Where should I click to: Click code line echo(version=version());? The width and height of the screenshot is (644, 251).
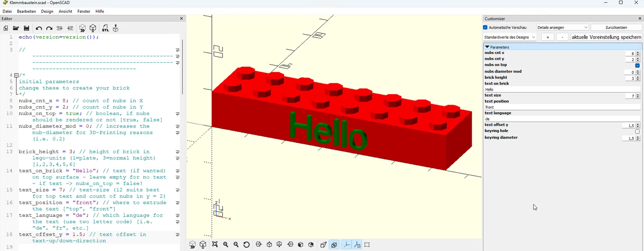click(59, 37)
